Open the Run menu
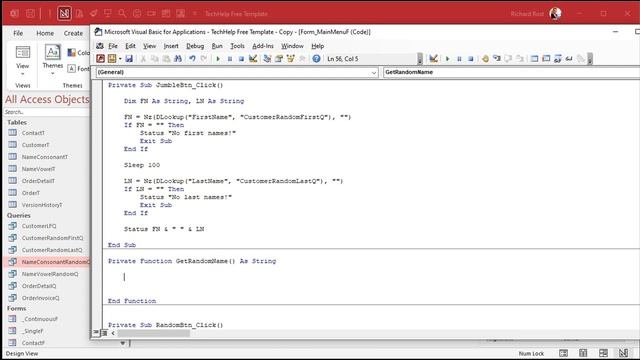Viewport: 640px width, 360px height. point(217,46)
